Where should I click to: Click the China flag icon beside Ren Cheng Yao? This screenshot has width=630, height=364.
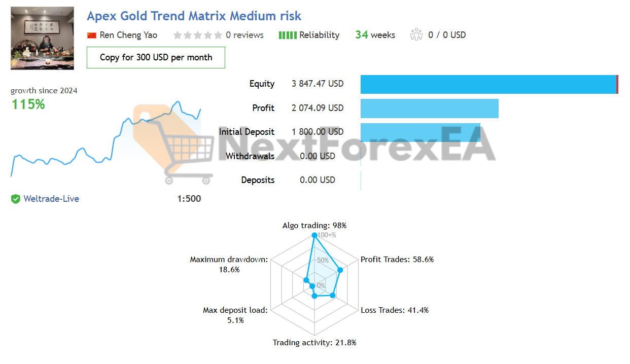(x=92, y=35)
